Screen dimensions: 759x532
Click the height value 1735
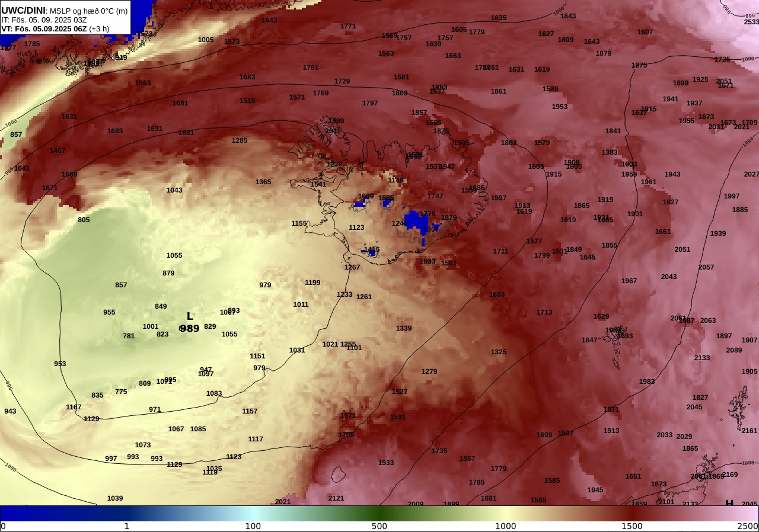pos(439,451)
